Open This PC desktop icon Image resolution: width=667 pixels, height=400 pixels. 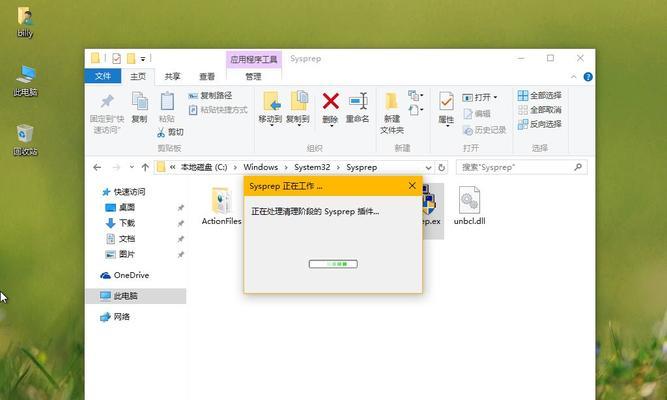[26, 80]
